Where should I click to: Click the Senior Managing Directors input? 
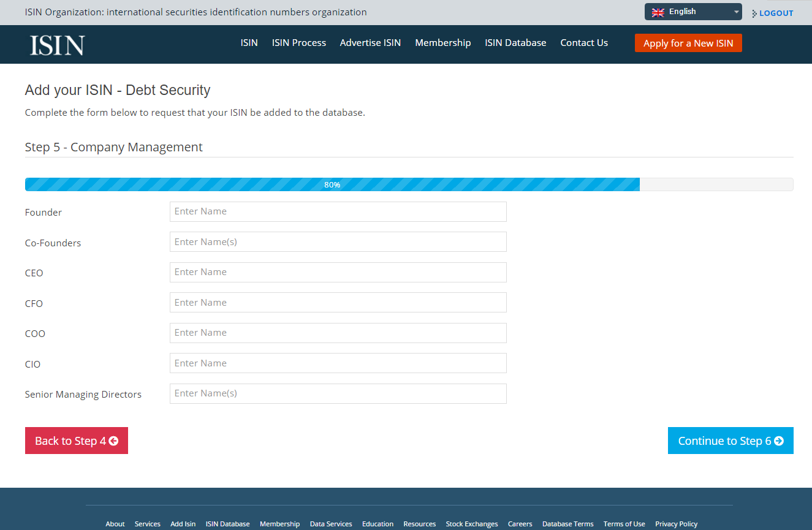pyautogui.click(x=338, y=393)
